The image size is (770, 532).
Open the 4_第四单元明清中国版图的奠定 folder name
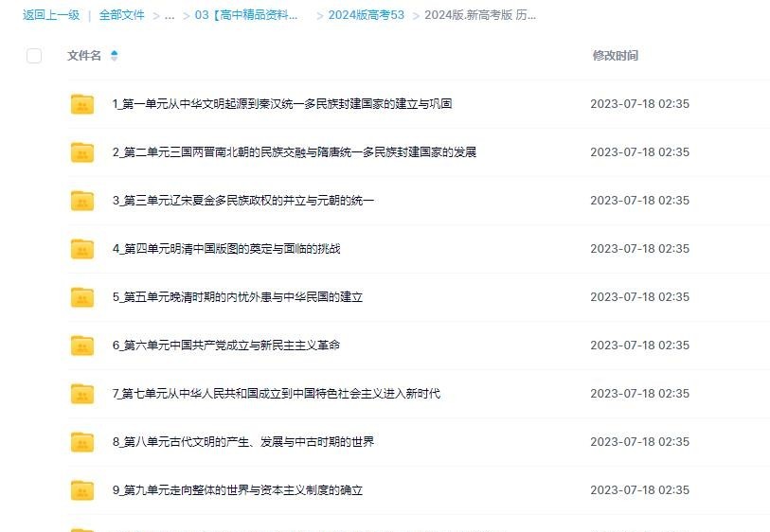click(226, 249)
